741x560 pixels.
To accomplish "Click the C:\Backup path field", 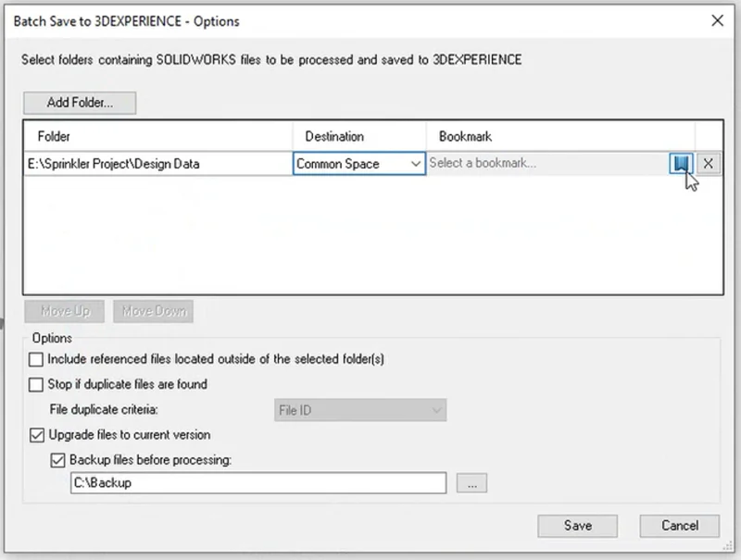I will [257, 483].
